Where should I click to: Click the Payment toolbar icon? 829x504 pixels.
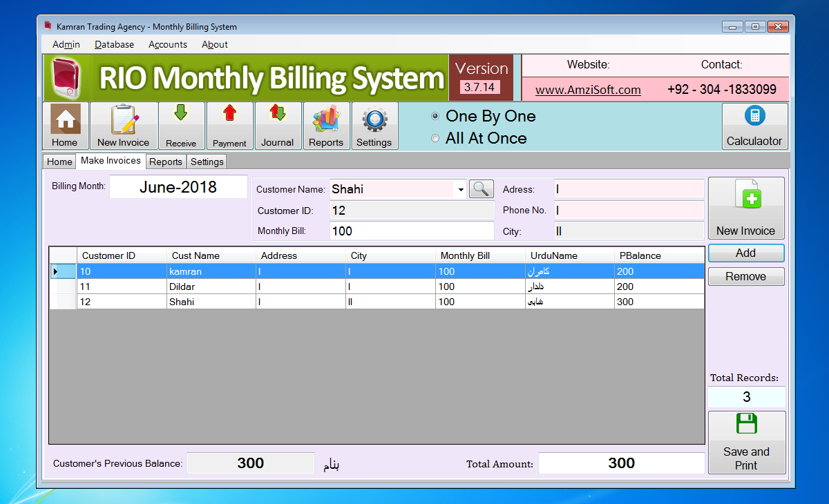click(229, 124)
